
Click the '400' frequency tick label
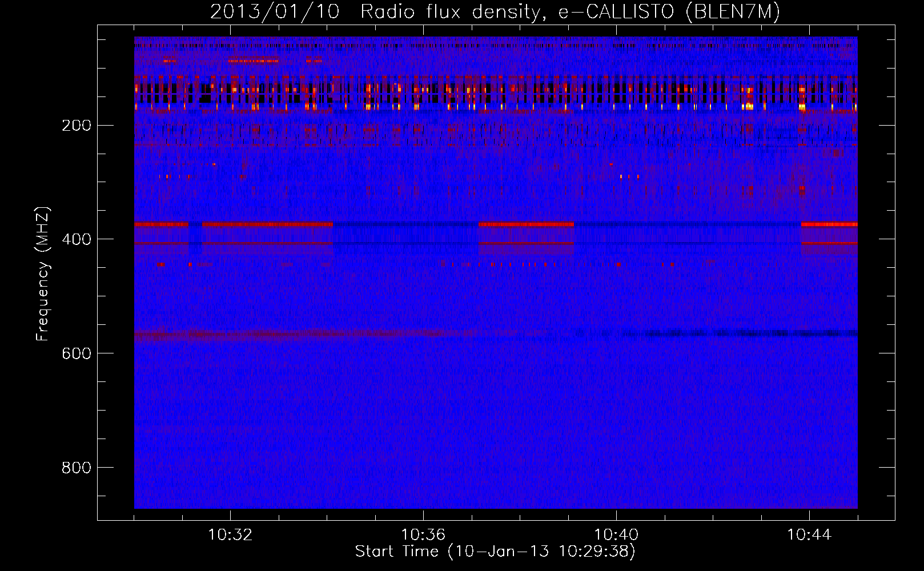77,240
